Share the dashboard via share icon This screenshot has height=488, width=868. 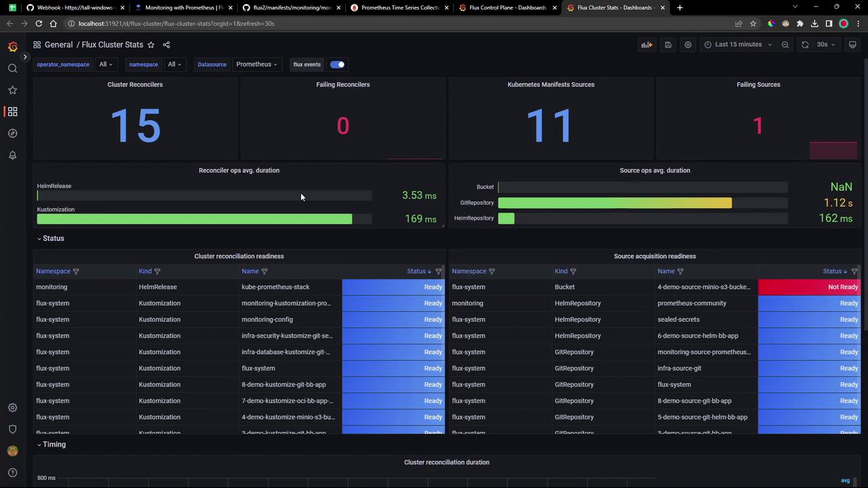166,45
